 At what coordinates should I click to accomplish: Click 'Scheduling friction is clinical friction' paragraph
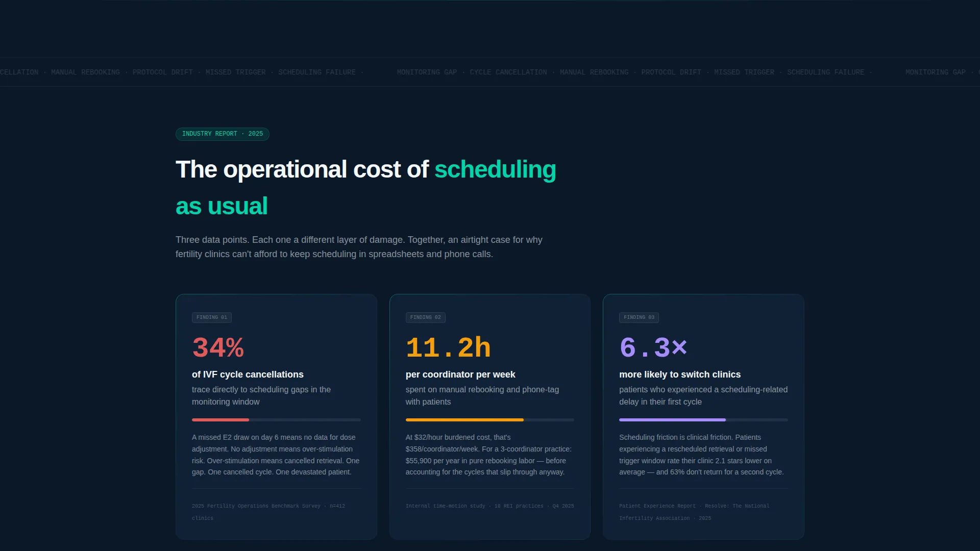click(x=701, y=455)
